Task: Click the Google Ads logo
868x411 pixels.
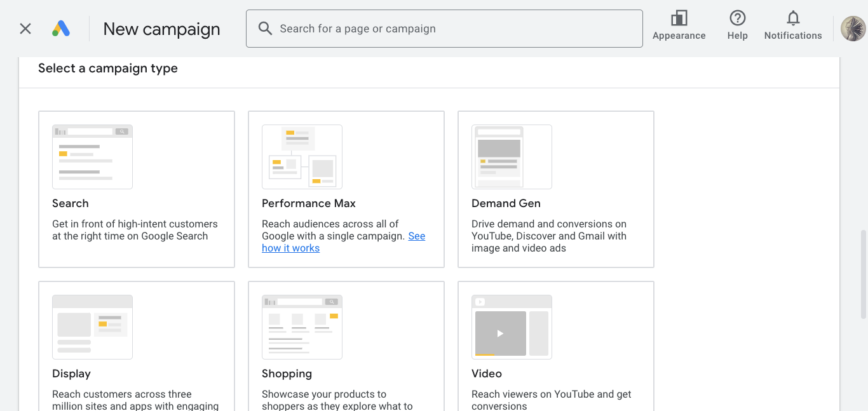Action: 61,29
